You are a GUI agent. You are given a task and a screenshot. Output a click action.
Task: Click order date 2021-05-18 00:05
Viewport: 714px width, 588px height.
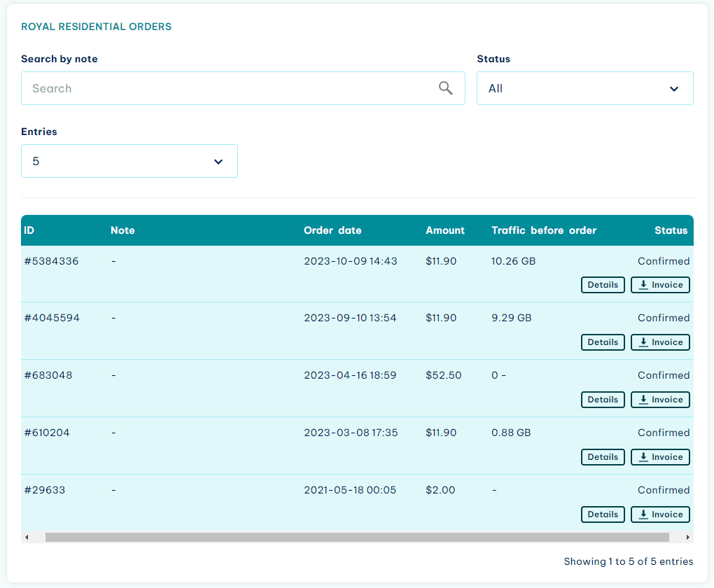(350, 490)
